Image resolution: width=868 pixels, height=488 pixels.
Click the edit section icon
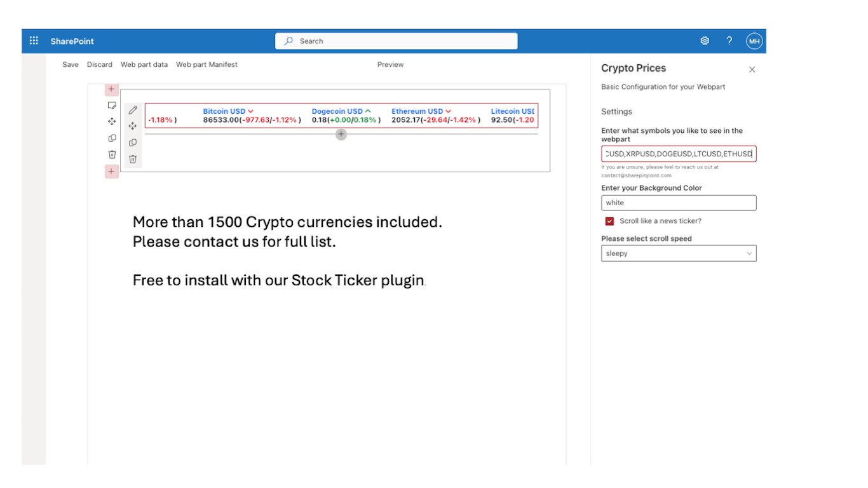(x=112, y=105)
